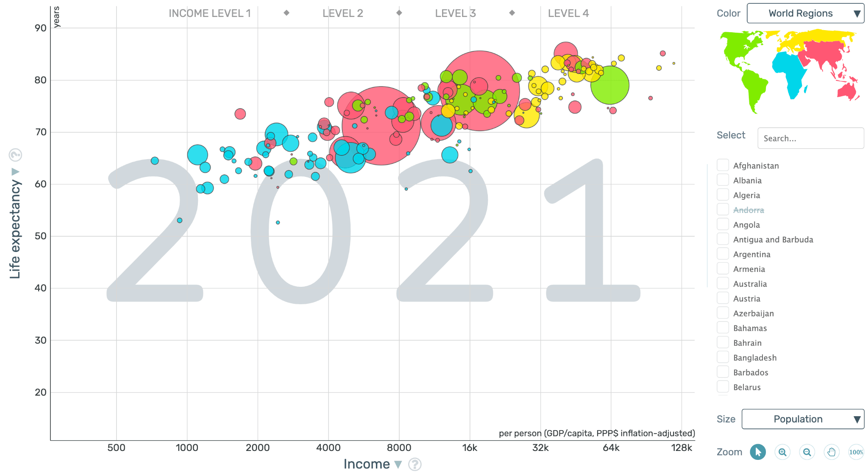Check the Azerbaijan checkbox
The image size is (868, 473).
tap(723, 313)
